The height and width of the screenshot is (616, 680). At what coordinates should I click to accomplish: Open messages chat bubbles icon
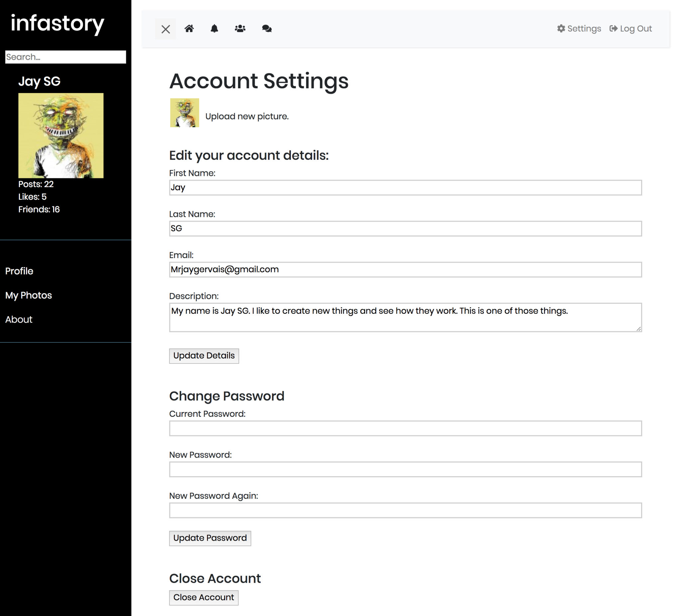coord(267,29)
